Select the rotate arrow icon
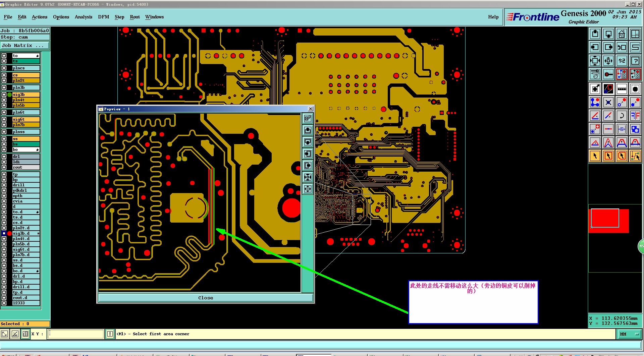The width and height of the screenshot is (644, 356). click(622, 116)
